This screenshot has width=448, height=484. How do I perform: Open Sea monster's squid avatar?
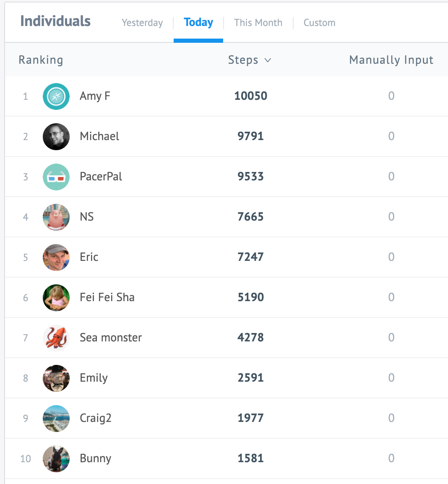coord(56,338)
